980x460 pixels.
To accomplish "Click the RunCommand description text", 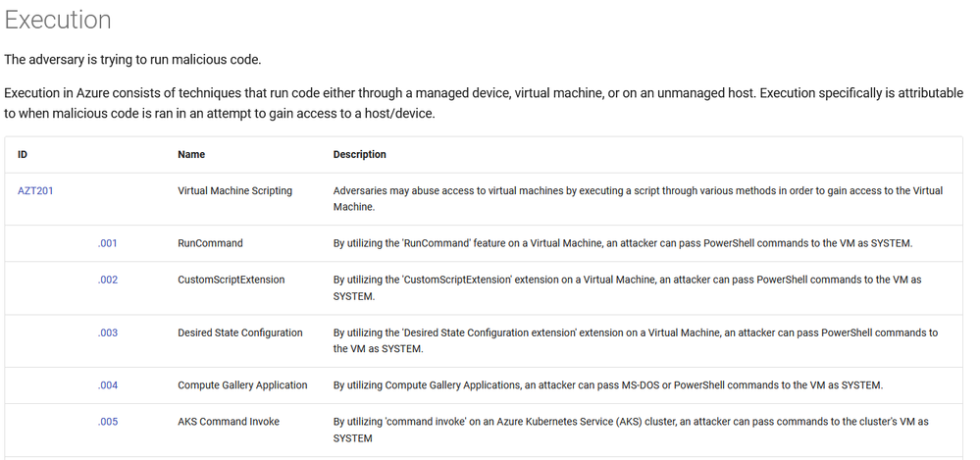I will [623, 244].
